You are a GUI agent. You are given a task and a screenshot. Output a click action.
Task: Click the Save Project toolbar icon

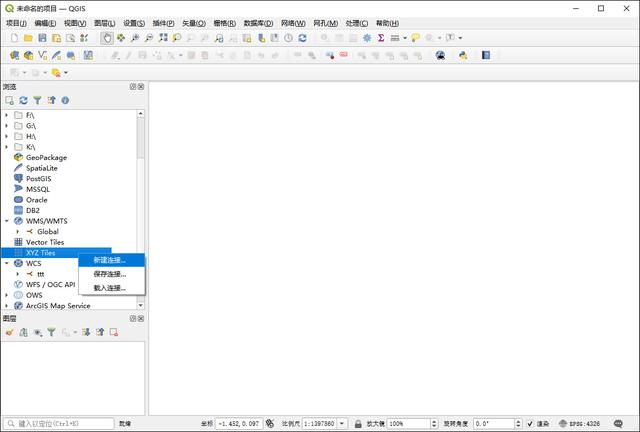point(42,38)
